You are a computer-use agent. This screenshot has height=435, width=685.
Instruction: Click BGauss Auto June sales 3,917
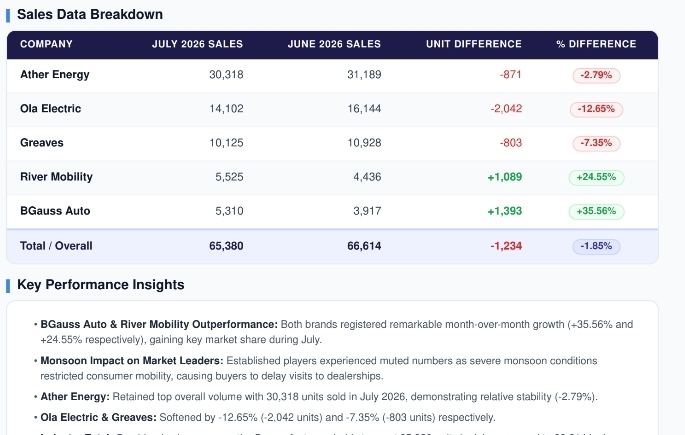point(367,211)
